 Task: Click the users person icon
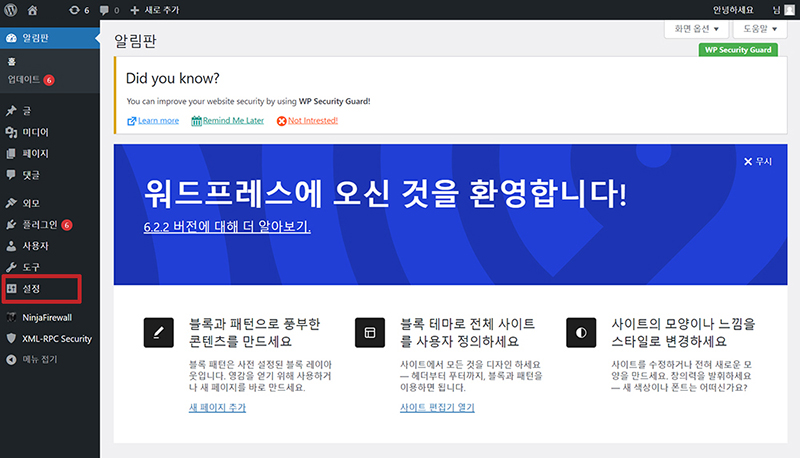(x=11, y=246)
